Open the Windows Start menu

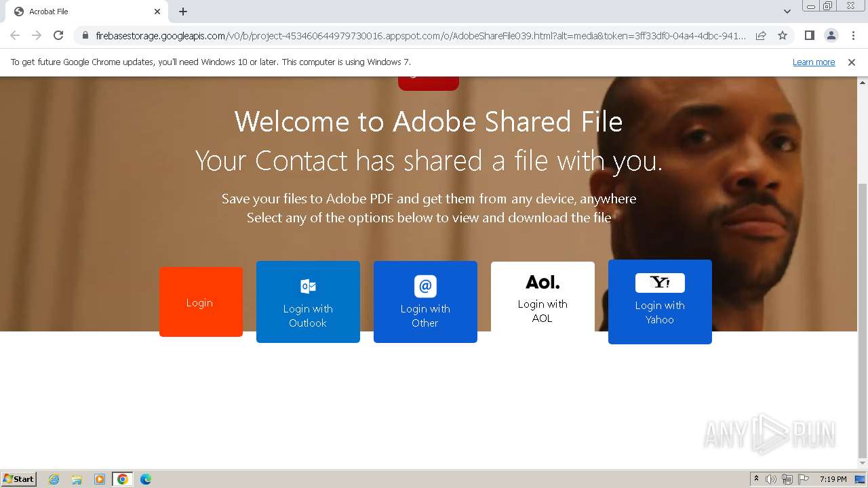click(18, 479)
